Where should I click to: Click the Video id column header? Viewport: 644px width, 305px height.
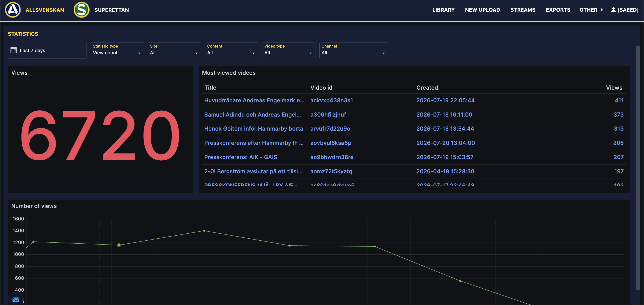(x=321, y=87)
